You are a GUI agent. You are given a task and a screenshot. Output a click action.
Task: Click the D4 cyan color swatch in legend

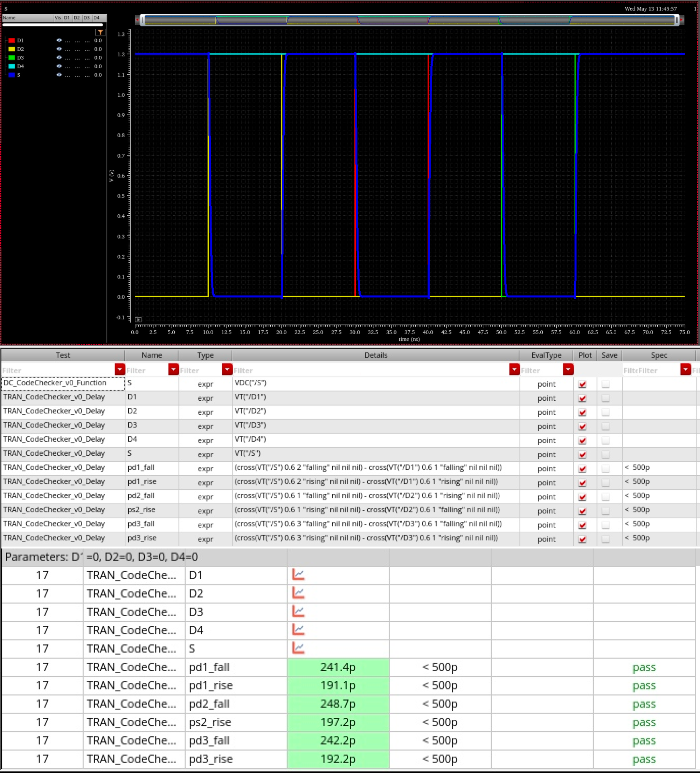[x=12, y=66]
